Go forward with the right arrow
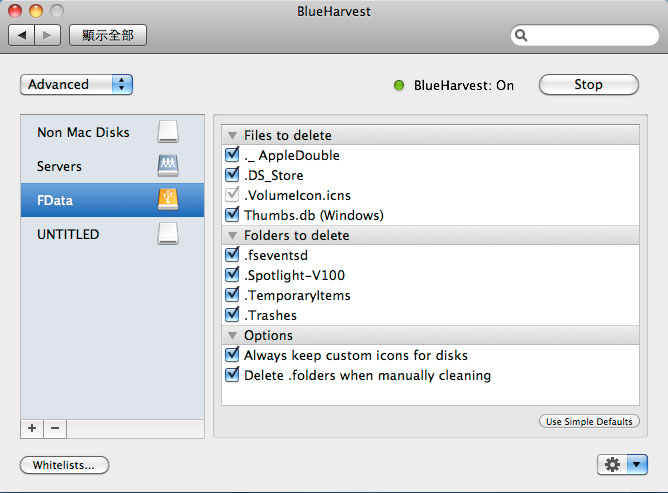The height and width of the screenshot is (493, 668). click(x=47, y=35)
